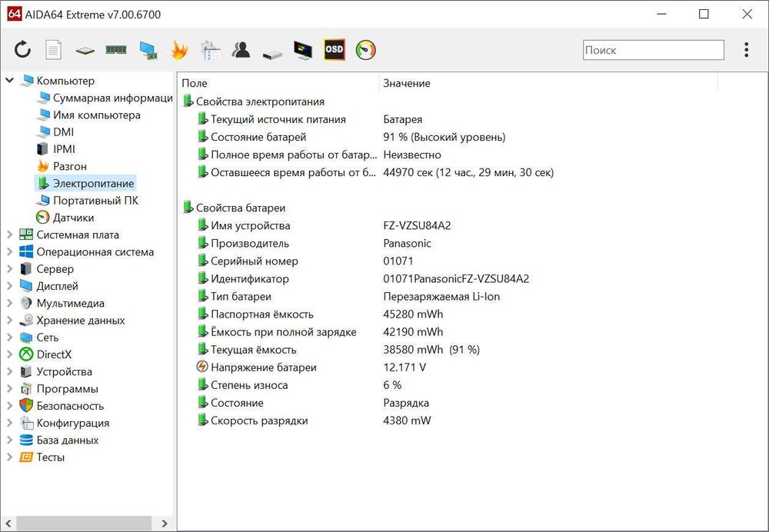The image size is (769, 532).
Task: Open the OSD panel icon
Action: pos(334,49)
